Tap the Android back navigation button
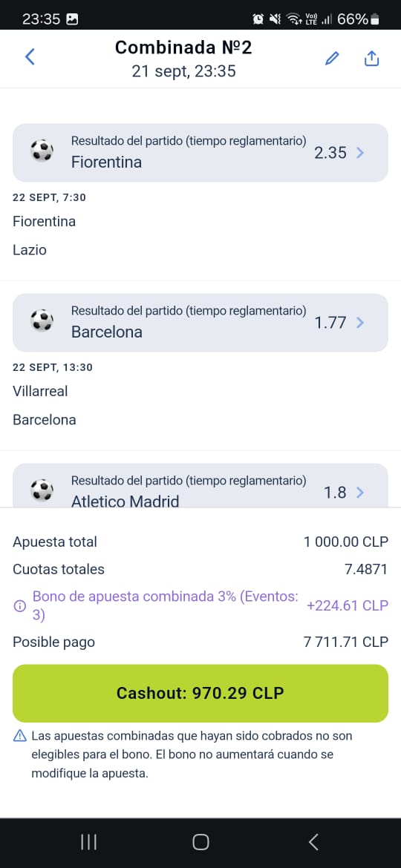This screenshot has width=401, height=868. pos(313,843)
